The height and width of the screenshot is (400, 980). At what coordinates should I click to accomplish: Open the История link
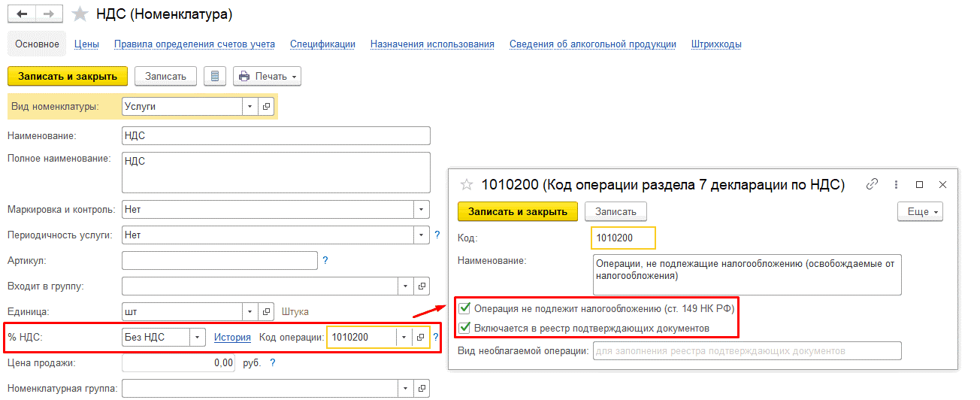click(x=232, y=338)
